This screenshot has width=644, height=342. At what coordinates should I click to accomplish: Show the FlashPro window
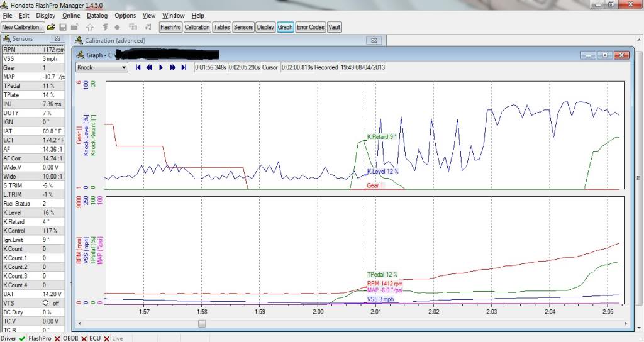(x=170, y=27)
